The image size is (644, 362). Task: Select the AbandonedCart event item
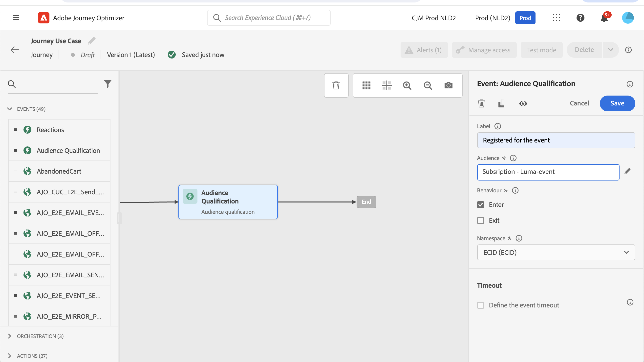coord(59,171)
